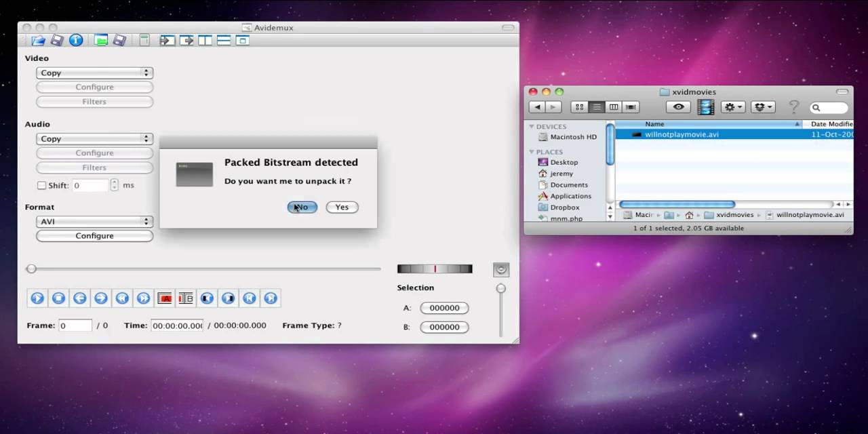The width and height of the screenshot is (868, 434).
Task: Click No in Packed Bitstream dialog
Action: tap(302, 207)
